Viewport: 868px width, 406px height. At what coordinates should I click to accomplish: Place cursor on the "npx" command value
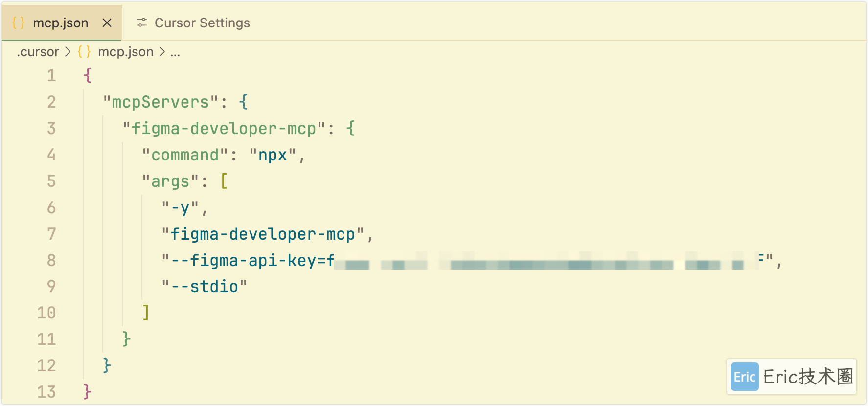coord(273,155)
